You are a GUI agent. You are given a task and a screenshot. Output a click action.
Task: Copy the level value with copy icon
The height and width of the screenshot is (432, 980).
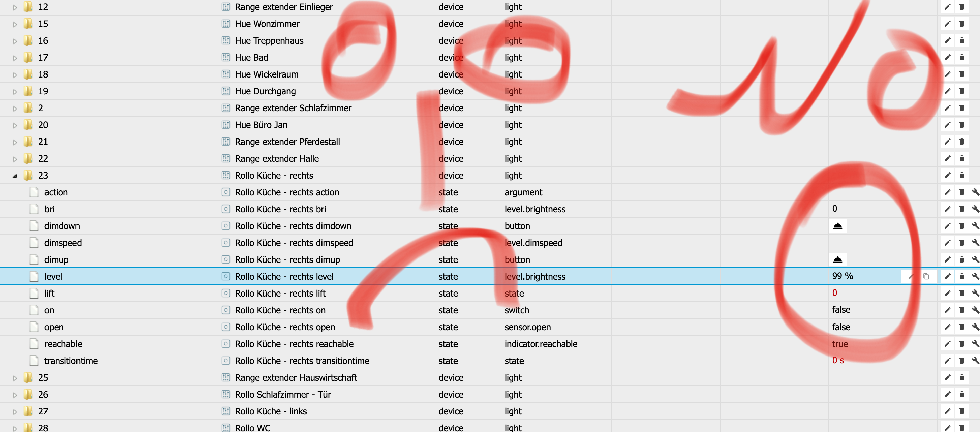click(x=926, y=276)
